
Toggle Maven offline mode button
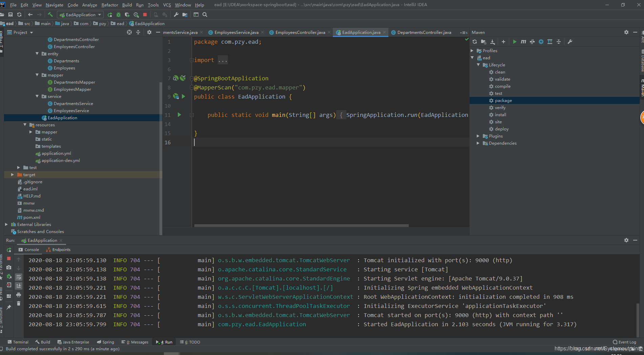pos(532,42)
